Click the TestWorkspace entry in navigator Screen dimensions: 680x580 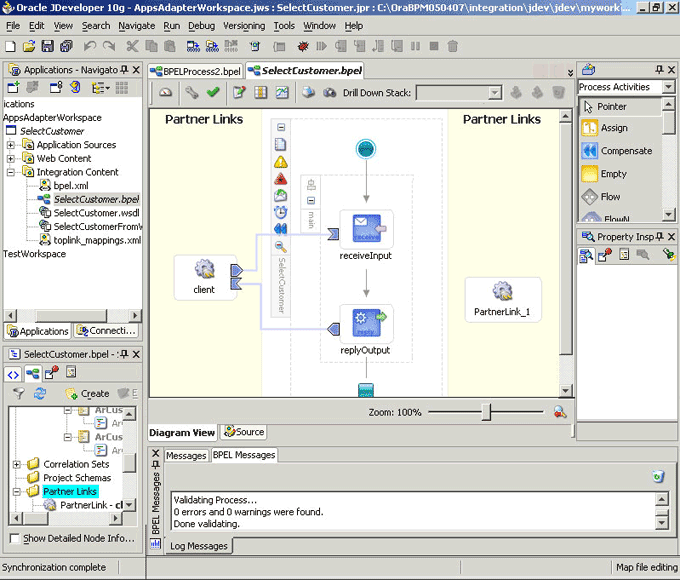click(35, 254)
